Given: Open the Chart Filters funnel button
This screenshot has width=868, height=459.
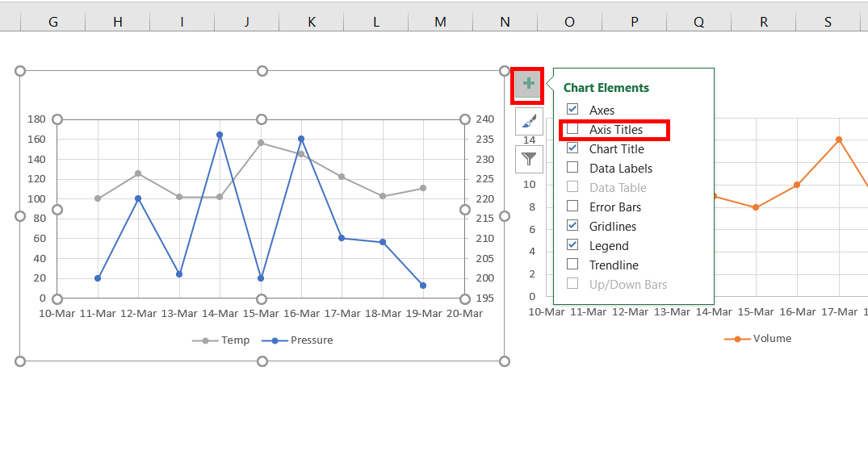Looking at the screenshot, I should [529, 159].
